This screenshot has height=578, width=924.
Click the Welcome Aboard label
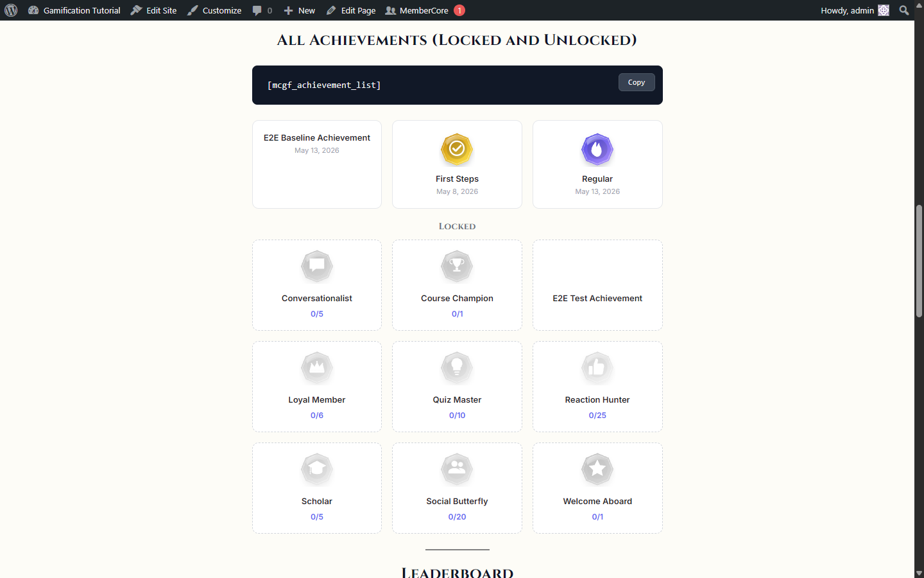coord(597,501)
